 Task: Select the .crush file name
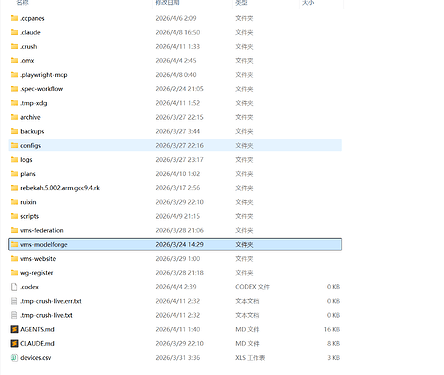tap(29, 47)
